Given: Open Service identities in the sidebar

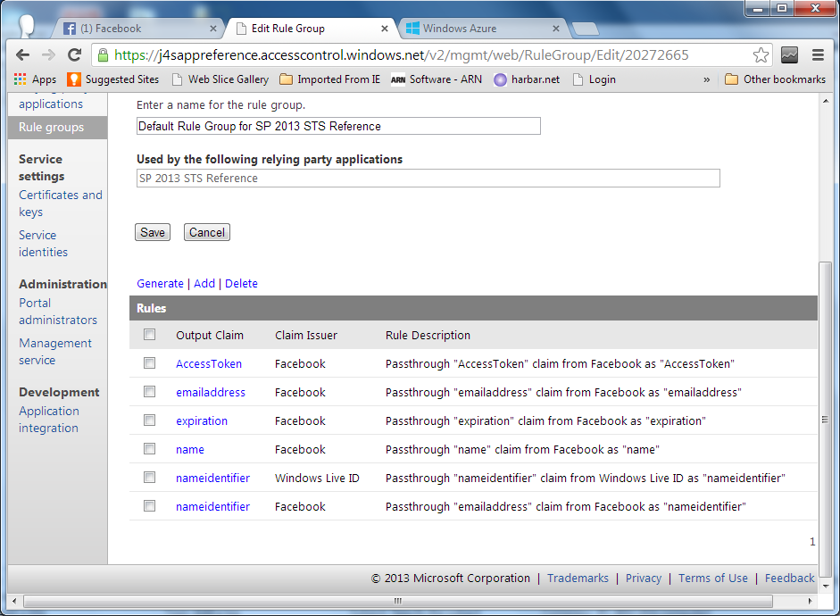Looking at the screenshot, I should click(44, 244).
